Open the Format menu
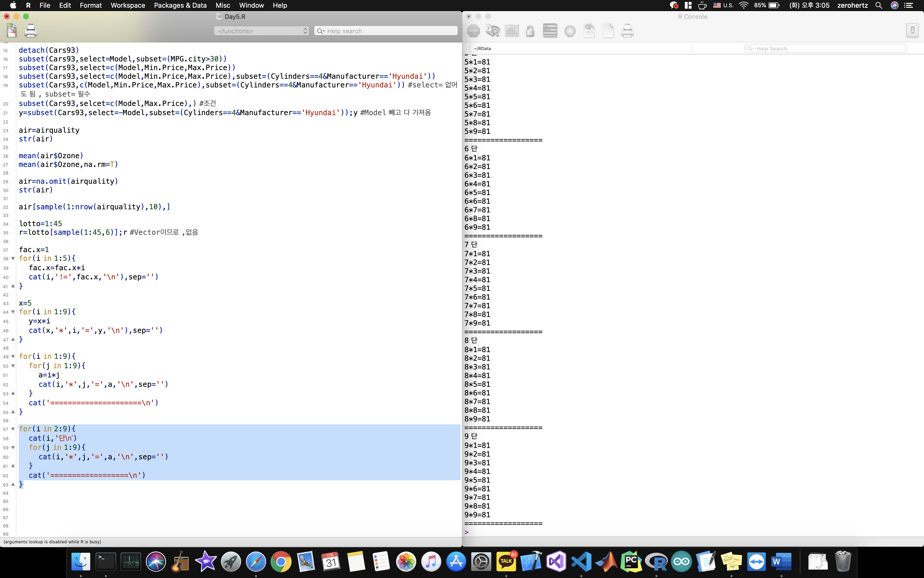 coord(91,5)
